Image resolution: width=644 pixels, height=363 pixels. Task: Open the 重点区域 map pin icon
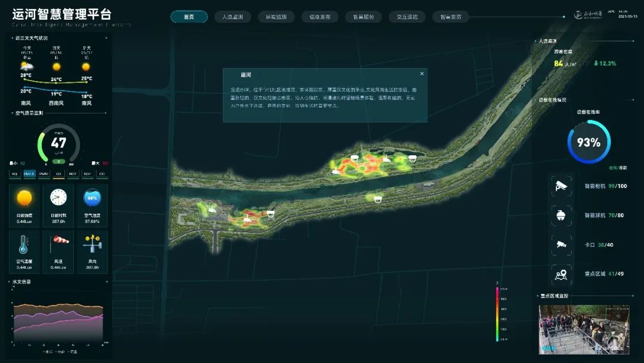561,273
